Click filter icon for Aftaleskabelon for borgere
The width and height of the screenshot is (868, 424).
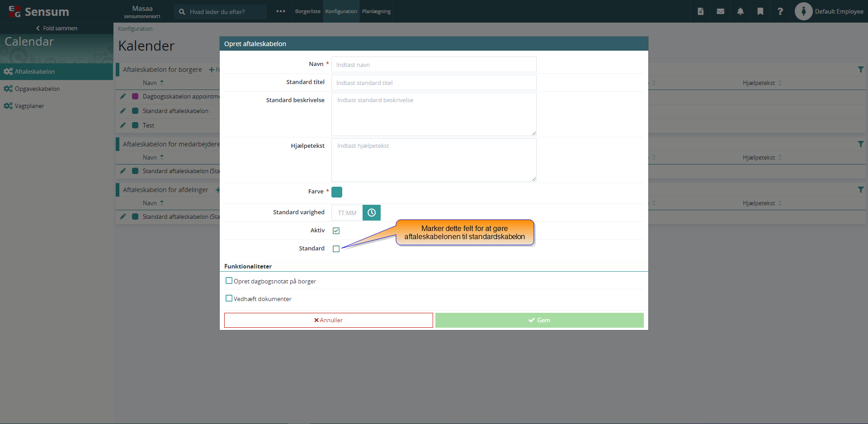click(x=860, y=70)
